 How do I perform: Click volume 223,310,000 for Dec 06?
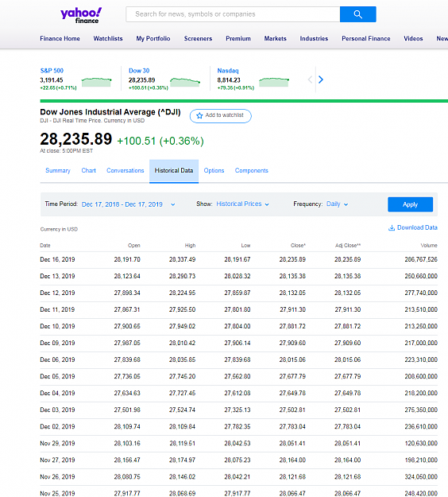point(421,359)
